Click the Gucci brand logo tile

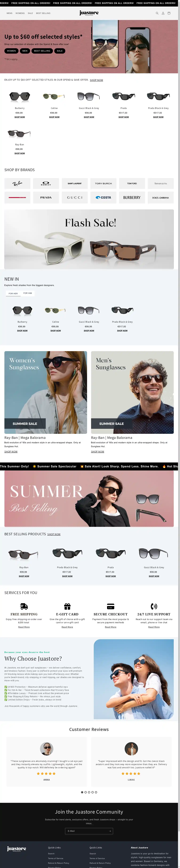click(75, 197)
